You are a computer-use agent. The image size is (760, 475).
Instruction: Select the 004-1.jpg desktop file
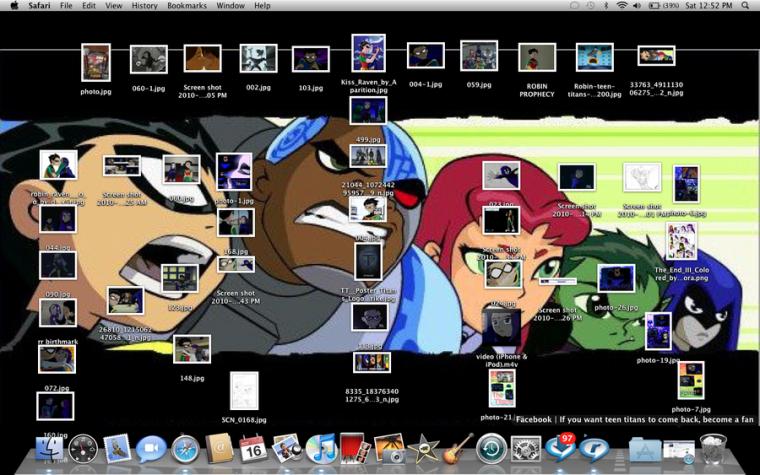[426, 55]
